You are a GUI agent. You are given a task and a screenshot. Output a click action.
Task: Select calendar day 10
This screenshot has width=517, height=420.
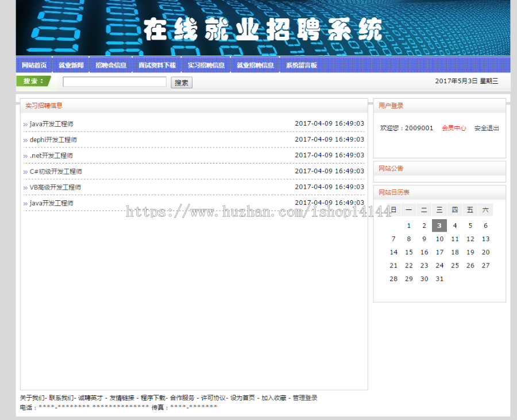pos(439,239)
